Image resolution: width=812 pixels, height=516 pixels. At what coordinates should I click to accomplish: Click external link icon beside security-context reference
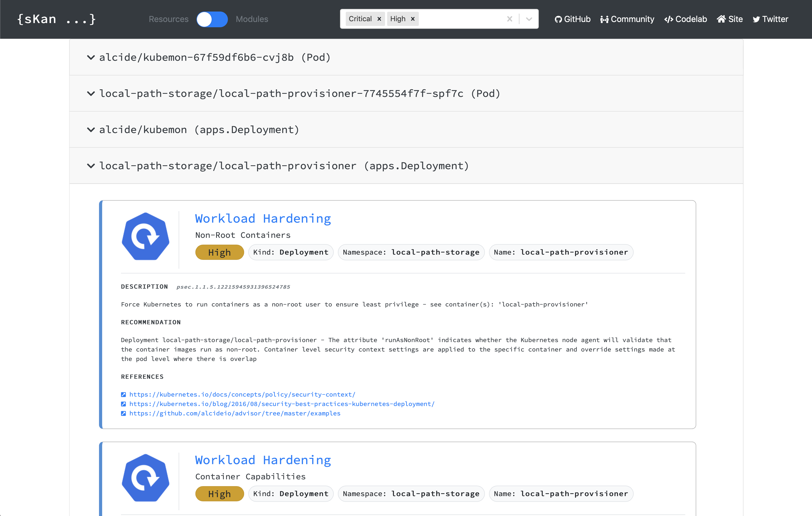tap(123, 394)
